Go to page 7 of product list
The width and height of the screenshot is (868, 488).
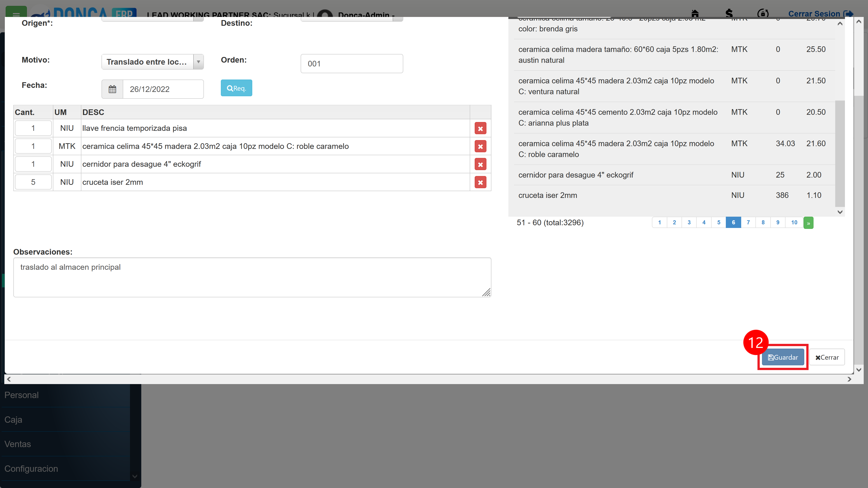coord(748,223)
